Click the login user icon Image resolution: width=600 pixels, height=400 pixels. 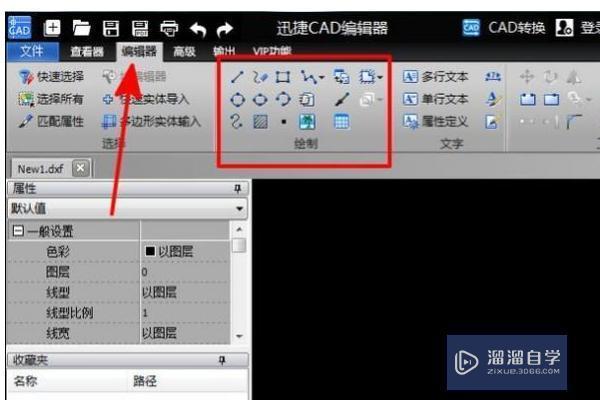(564, 28)
